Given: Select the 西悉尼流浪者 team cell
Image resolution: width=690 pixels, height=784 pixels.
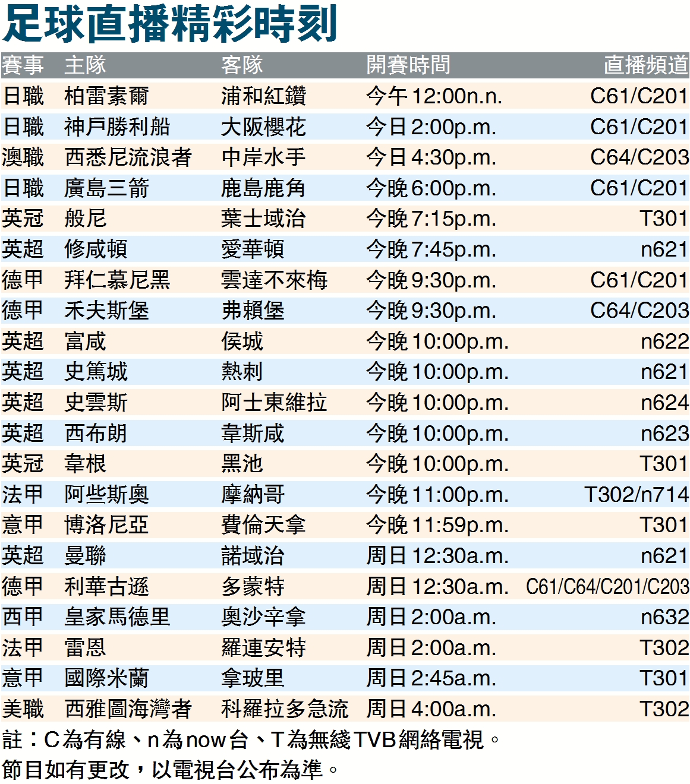Looking at the screenshot, I should tap(128, 157).
